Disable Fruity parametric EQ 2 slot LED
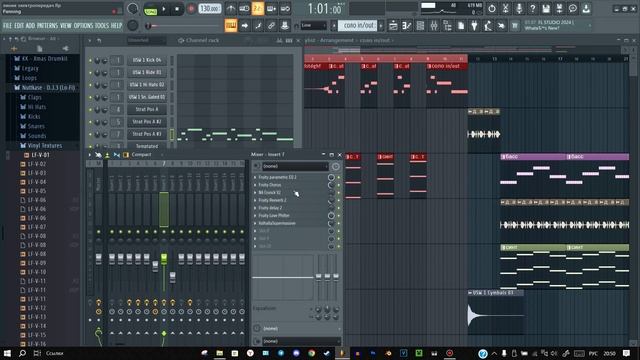Image resolution: width=640 pixels, height=360 pixels. pos(338,177)
